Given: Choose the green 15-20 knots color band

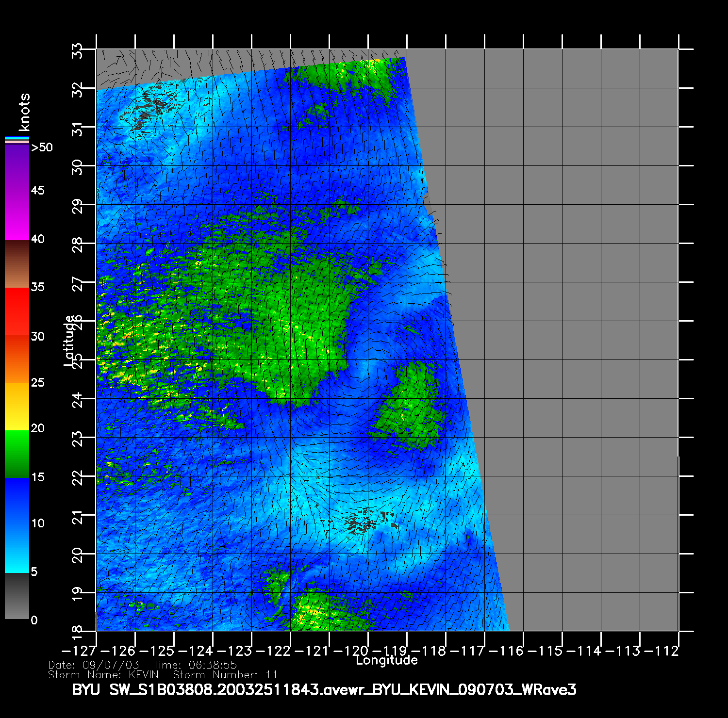Looking at the screenshot, I should point(17,454).
